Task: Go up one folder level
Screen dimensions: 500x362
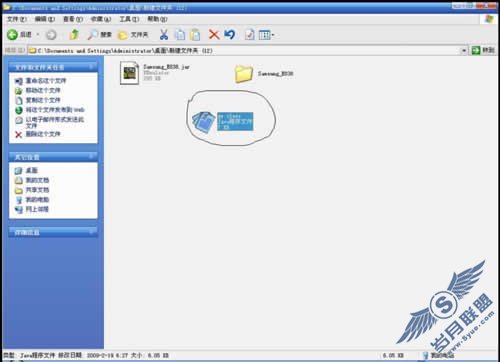Action: [74, 34]
